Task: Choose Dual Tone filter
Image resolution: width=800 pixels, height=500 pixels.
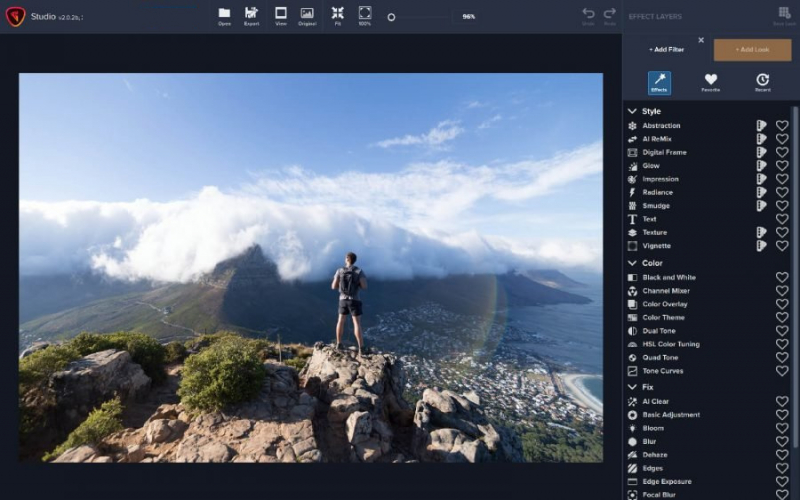Action: click(x=659, y=331)
